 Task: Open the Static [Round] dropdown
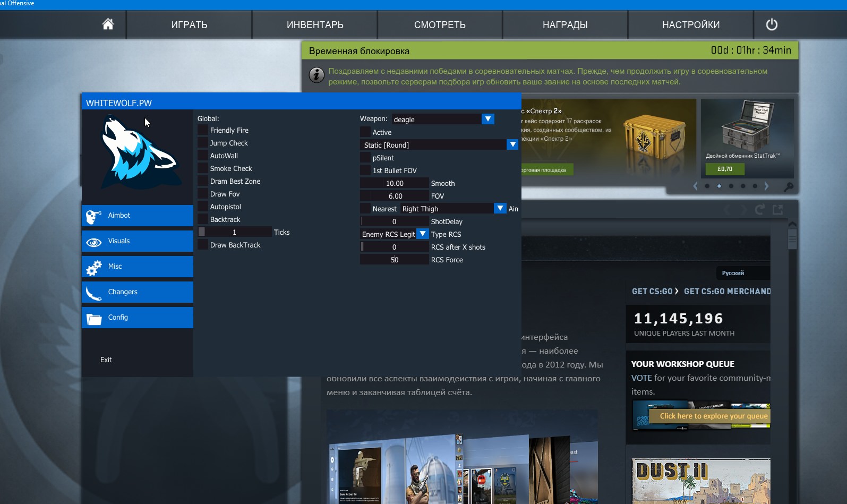tap(512, 144)
